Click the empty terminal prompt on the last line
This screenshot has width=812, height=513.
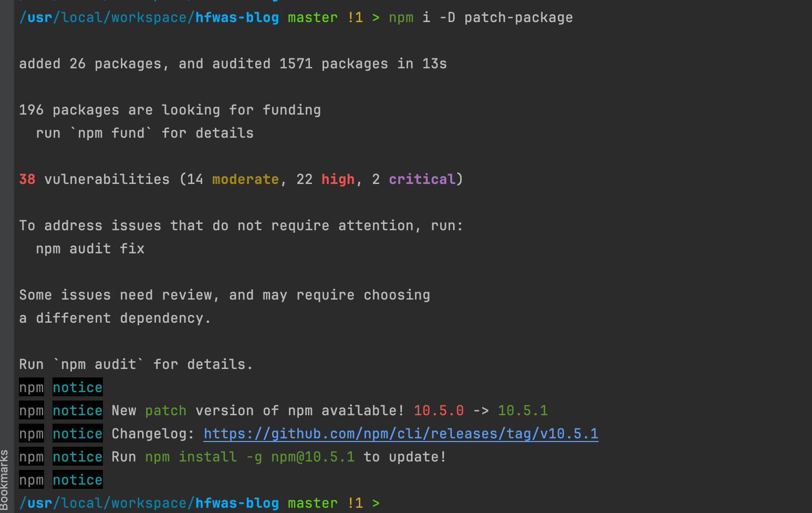pyautogui.click(x=399, y=503)
